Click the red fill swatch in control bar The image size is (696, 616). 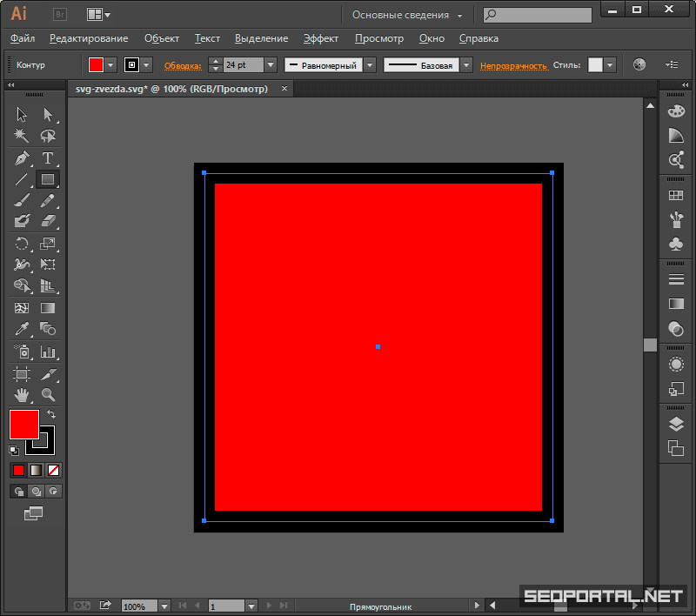[96, 65]
